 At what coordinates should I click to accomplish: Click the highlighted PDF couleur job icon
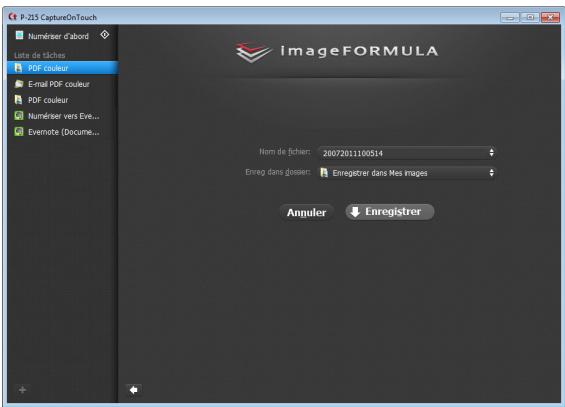point(18,68)
